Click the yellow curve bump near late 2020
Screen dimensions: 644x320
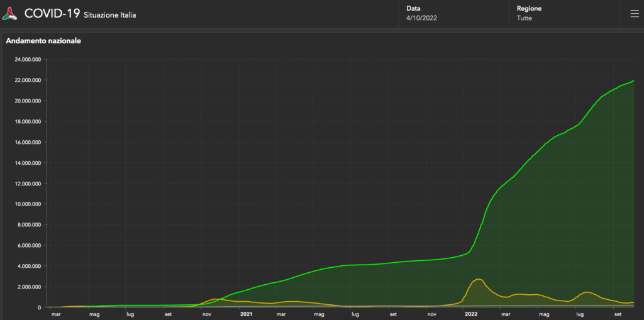point(215,299)
